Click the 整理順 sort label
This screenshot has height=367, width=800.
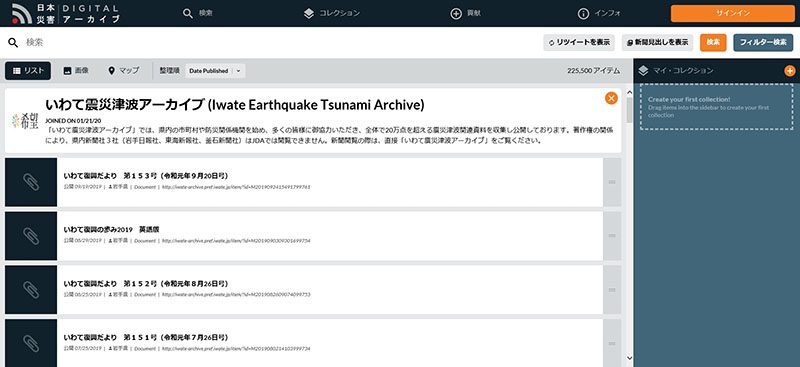169,71
